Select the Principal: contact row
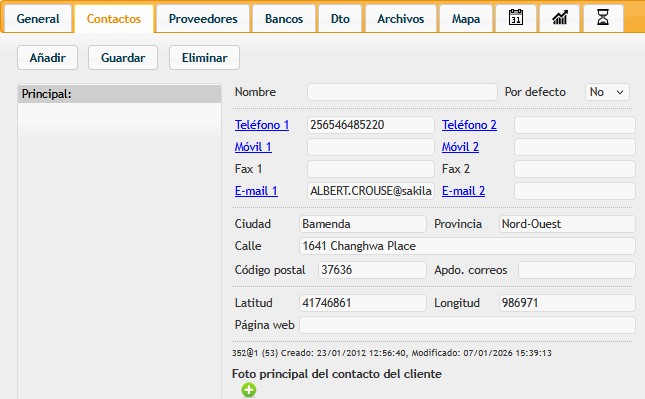This screenshot has width=645, height=399. [119, 94]
